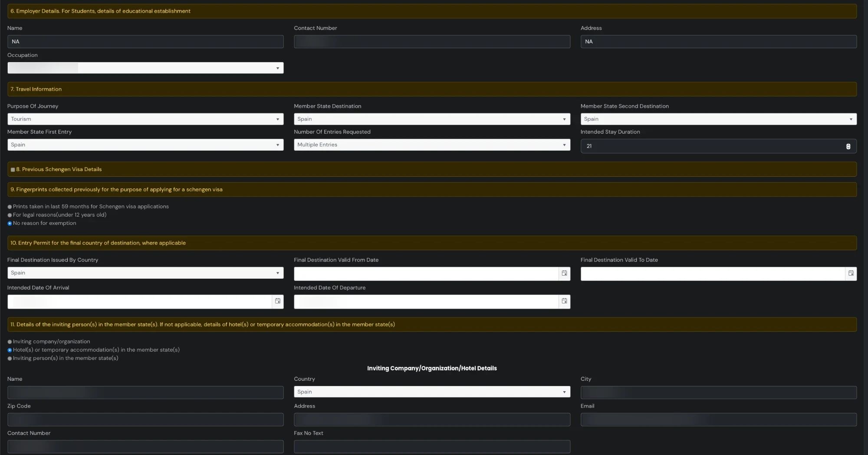Viewport: 868px width, 455px height.
Task: Choose 'Inviting company/organization' radio button
Action: coord(10,342)
